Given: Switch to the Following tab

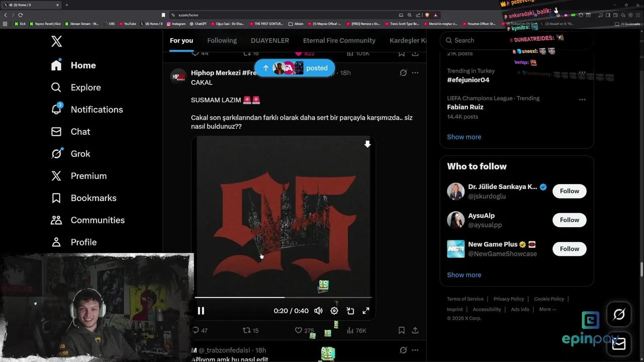Looking at the screenshot, I should pos(222,40).
